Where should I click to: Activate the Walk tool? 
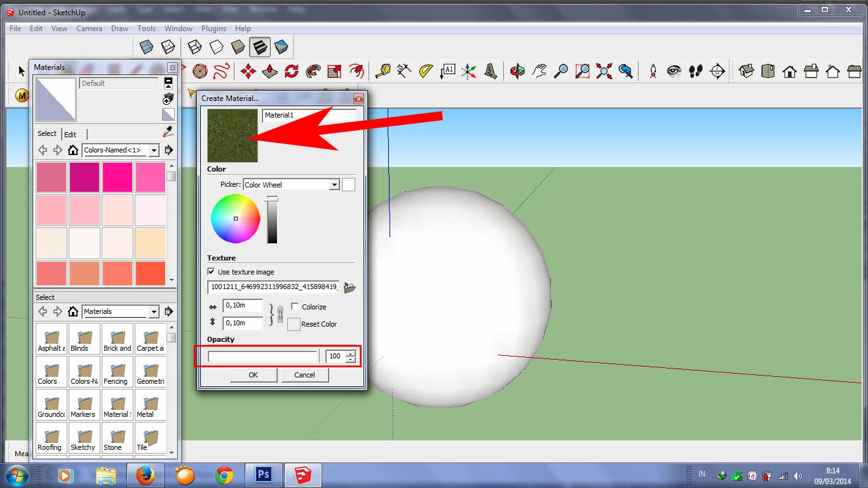coord(696,71)
